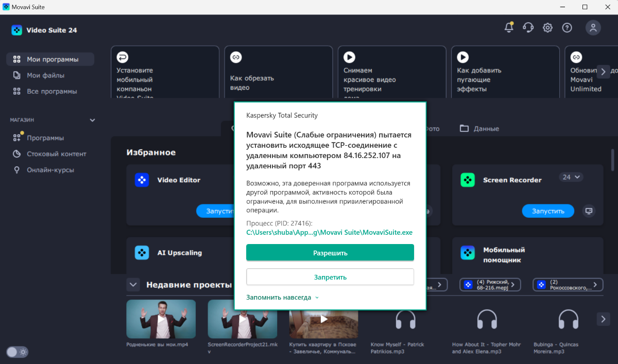Click the Kaspersky Total Security title text
Screen dimensions: 618x364
[282, 115]
